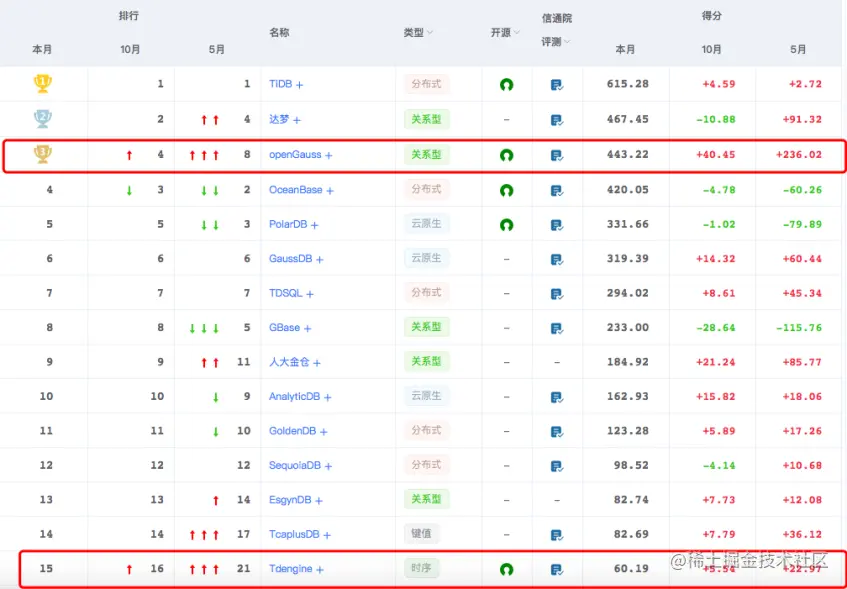847x589 pixels.
Task: Click the plus icon next to SequoiaDB
Action: tap(328, 466)
